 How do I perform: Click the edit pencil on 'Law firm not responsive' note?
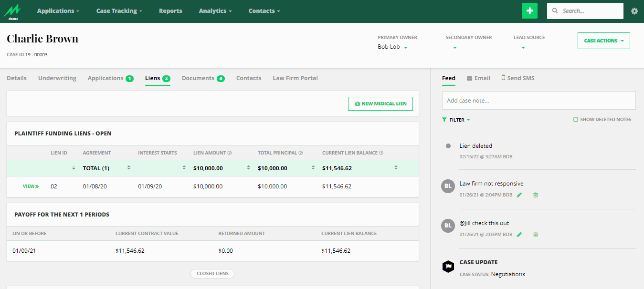pyautogui.click(x=519, y=195)
